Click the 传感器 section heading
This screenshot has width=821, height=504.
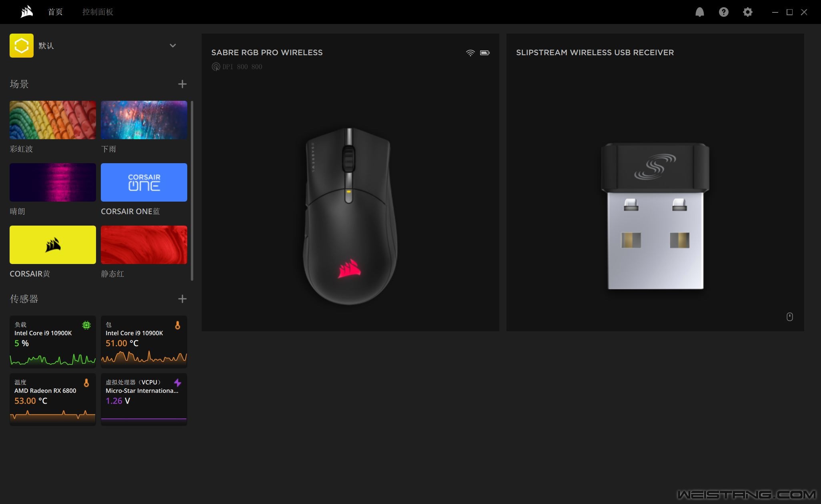coord(24,299)
